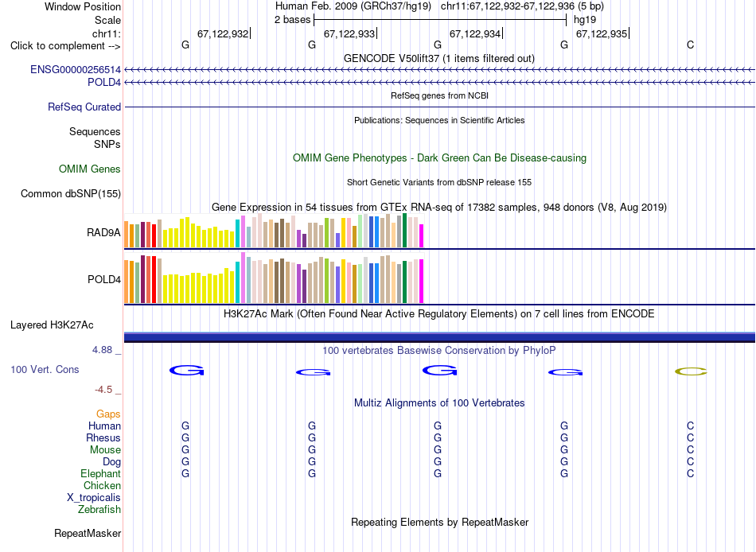This screenshot has height=552, width=756.
Task: Click the 'Multiz Alignments of 100 Vertebrates' title
Action: point(439,402)
